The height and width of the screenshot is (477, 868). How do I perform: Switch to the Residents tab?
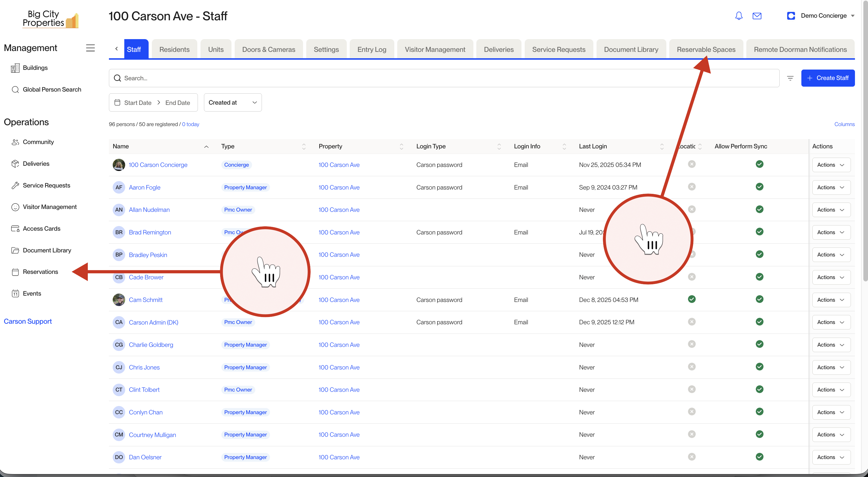point(174,50)
